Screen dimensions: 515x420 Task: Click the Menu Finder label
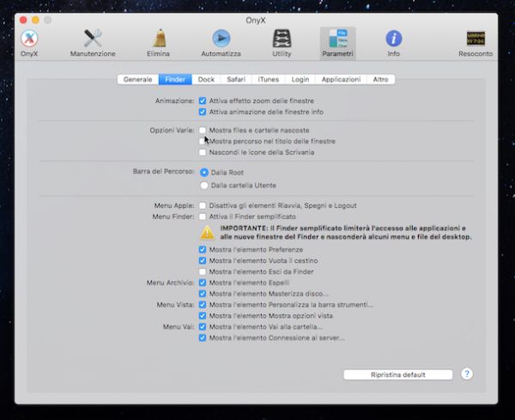click(173, 217)
